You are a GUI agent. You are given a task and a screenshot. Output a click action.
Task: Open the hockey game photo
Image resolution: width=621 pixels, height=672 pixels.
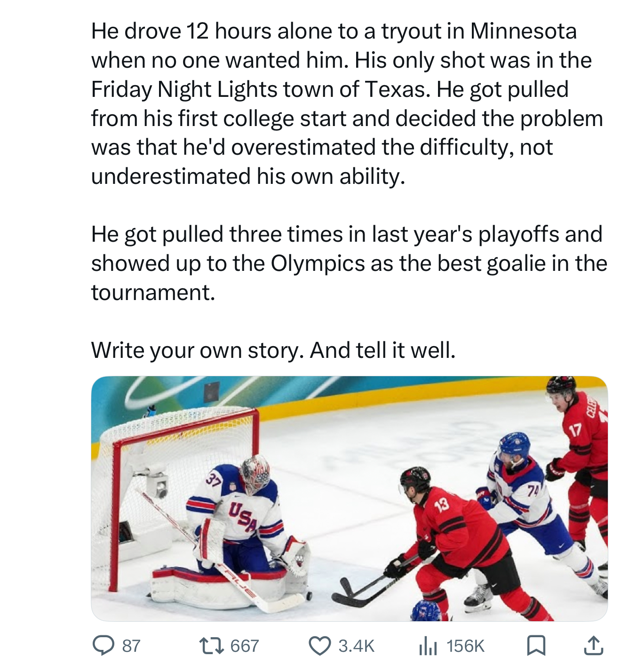[349, 498]
